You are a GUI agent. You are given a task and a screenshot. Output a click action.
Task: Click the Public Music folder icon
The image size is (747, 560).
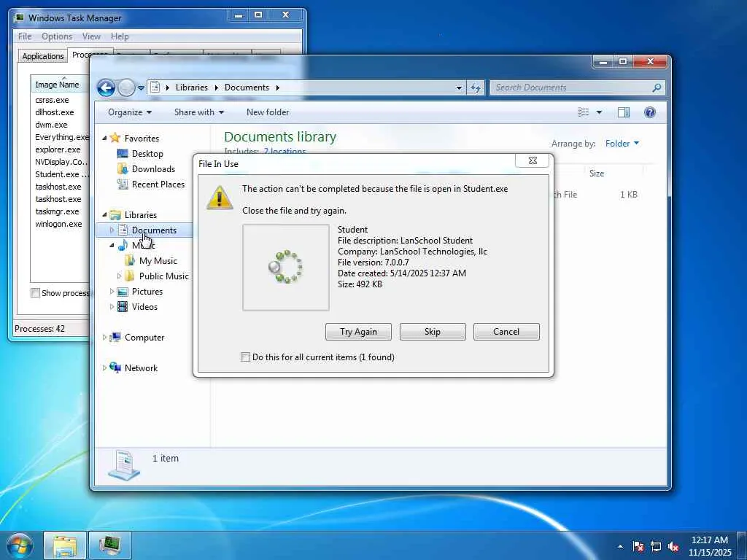[130, 276]
